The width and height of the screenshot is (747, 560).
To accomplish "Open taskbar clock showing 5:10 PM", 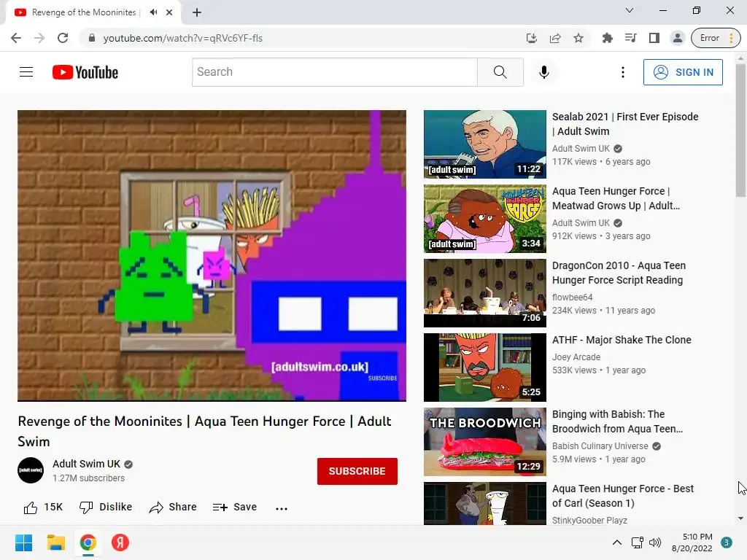I will tap(692, 542).
